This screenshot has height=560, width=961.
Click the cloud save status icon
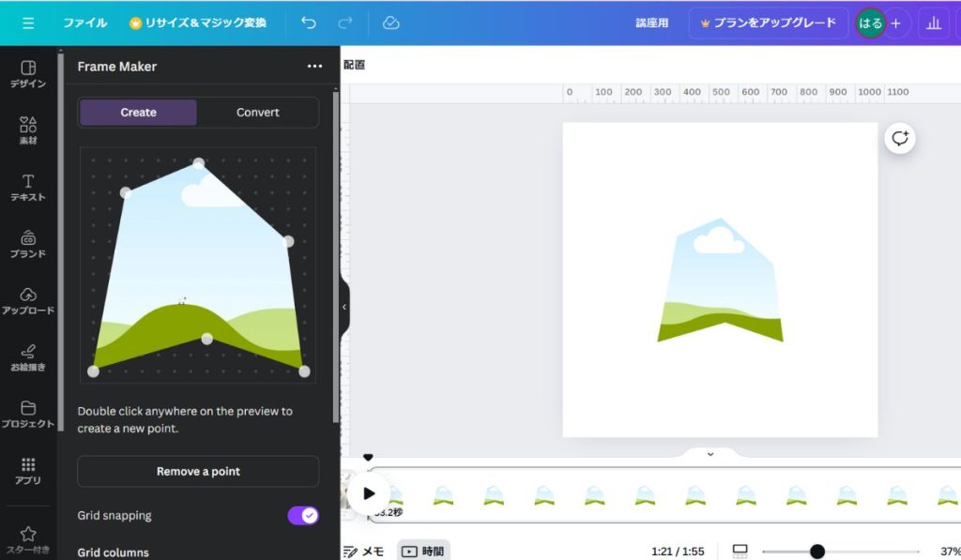pyautogui.click(x=391, y=23)
